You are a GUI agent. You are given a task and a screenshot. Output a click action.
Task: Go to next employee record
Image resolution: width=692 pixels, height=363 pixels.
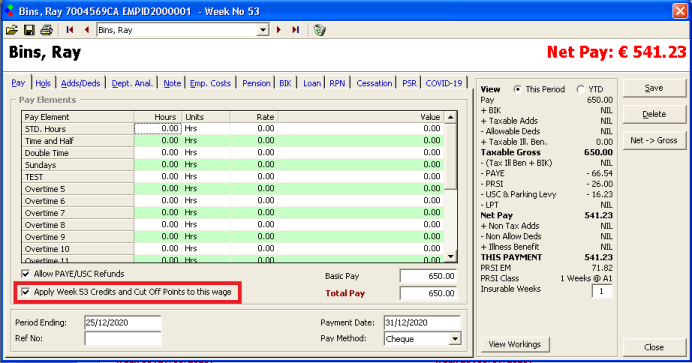(x=279, y=30)
